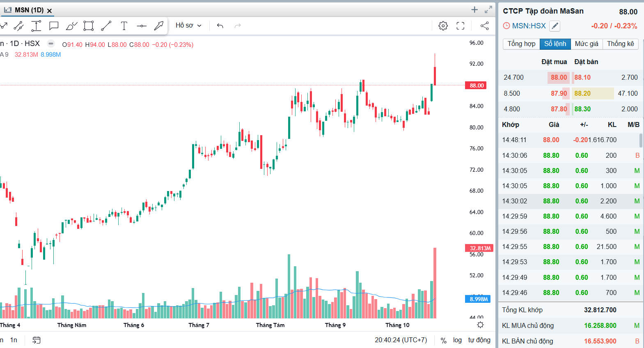Switch to the Tổng hợp tab
Image resolution: width=644 pixels, height=348 pixels.
[x=521, y=44]
